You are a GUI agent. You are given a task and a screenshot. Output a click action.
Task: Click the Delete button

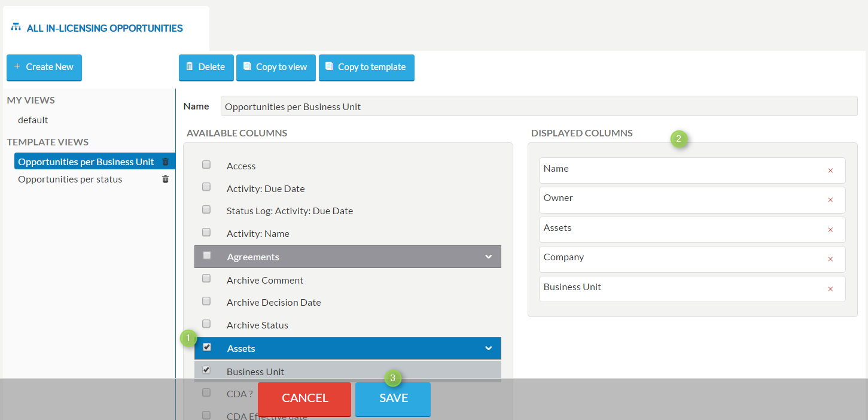206,68
